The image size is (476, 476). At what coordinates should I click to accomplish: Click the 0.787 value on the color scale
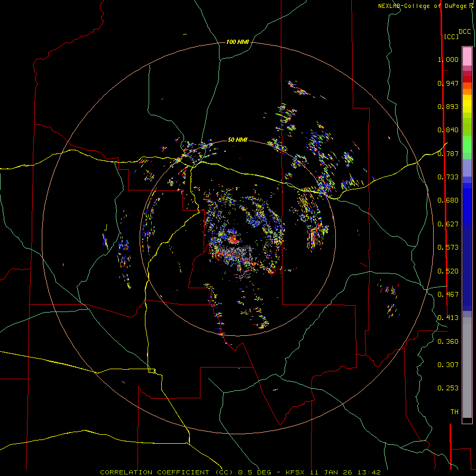coord(448,153)
